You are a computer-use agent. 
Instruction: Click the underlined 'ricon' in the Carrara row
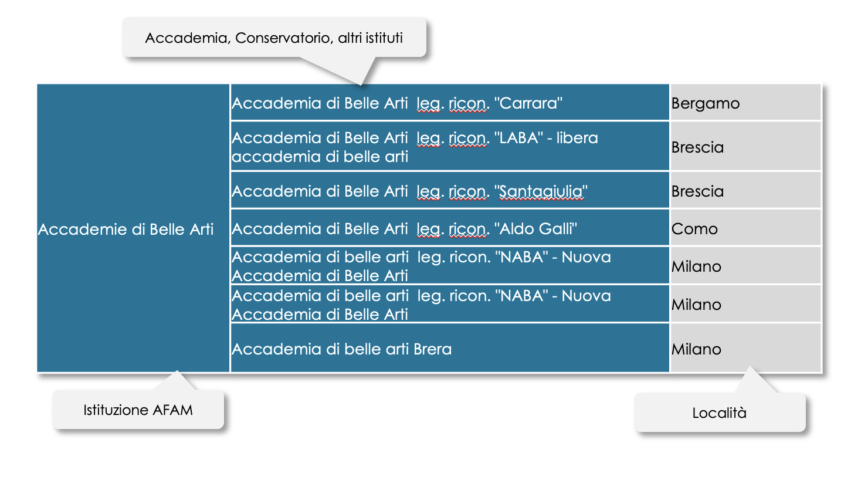pos(467,103)
